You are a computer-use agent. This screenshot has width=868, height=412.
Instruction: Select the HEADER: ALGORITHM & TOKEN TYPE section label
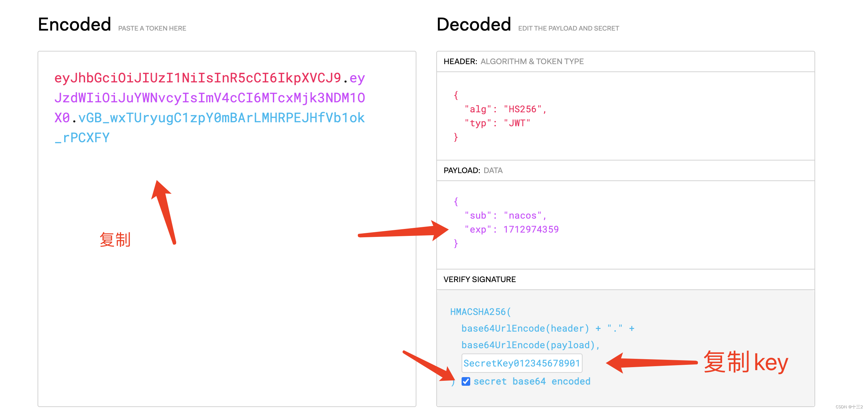(x=513, y=62)
